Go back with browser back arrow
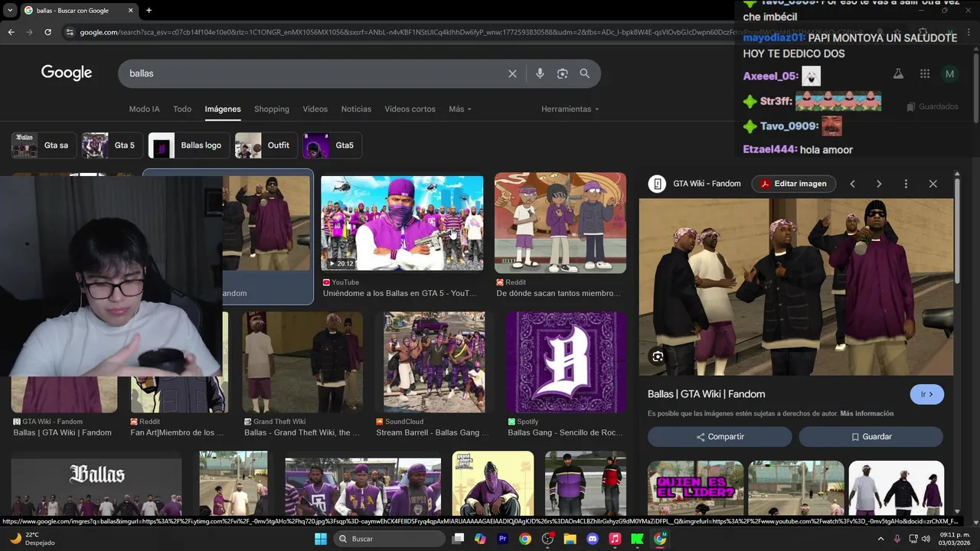This screenshot has width=980, height=551. pos(11,32)
